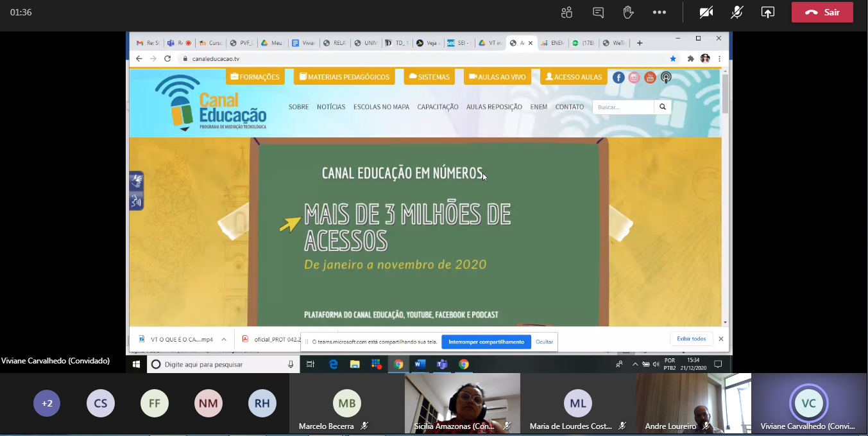
Task: Go forward in the shared browser
Action: [x=153, y=58]
